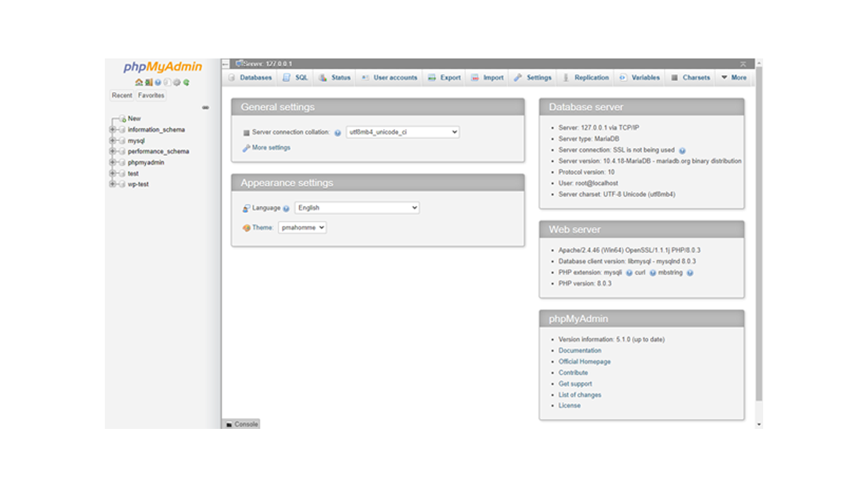Switch to the SQL tab
The height and width of the screenshot is (488, 868).
(295, 78)
